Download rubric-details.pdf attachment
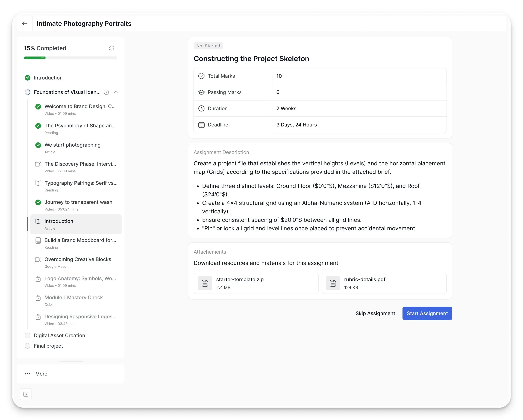This screenshot has width=523, height=420. pos(384,283)
